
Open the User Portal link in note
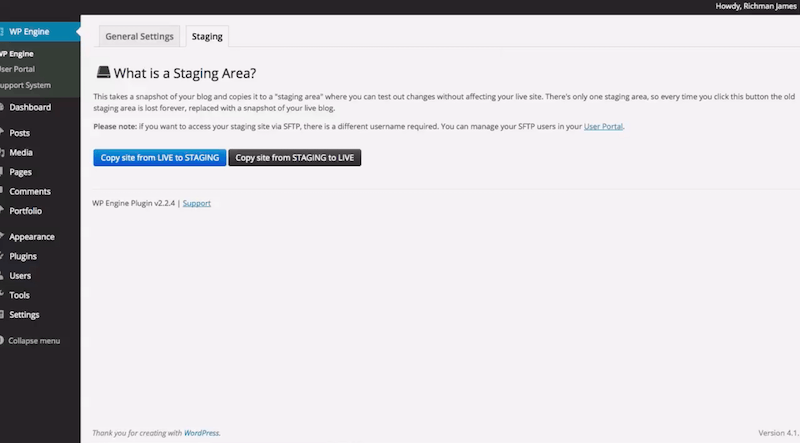tap(603, 127)
